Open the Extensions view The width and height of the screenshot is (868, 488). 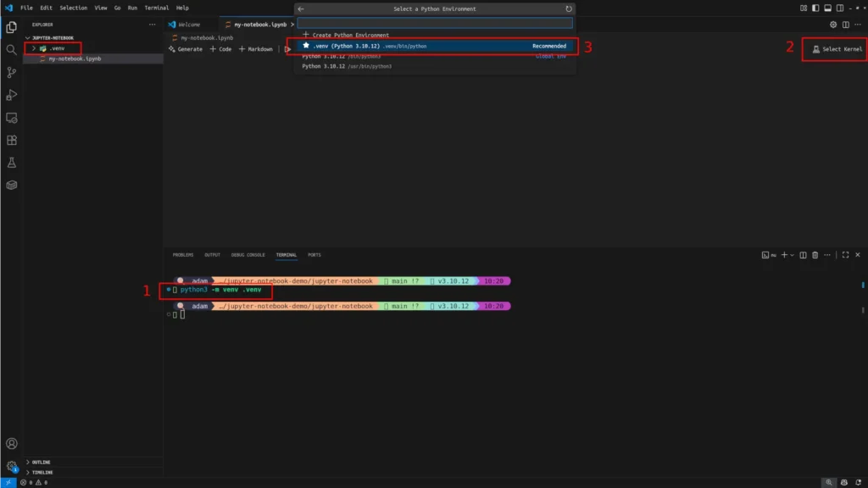coord(12,140)
